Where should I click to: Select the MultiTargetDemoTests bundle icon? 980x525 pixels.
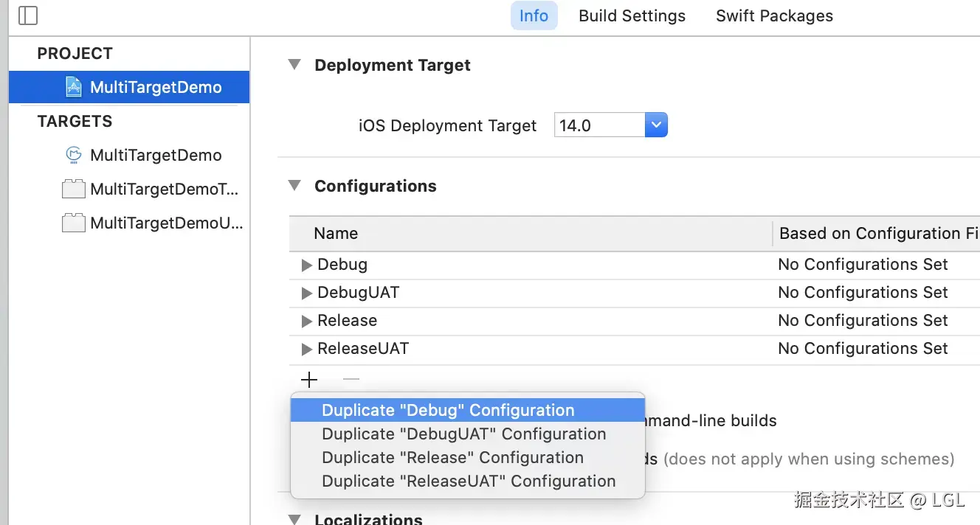73,190
